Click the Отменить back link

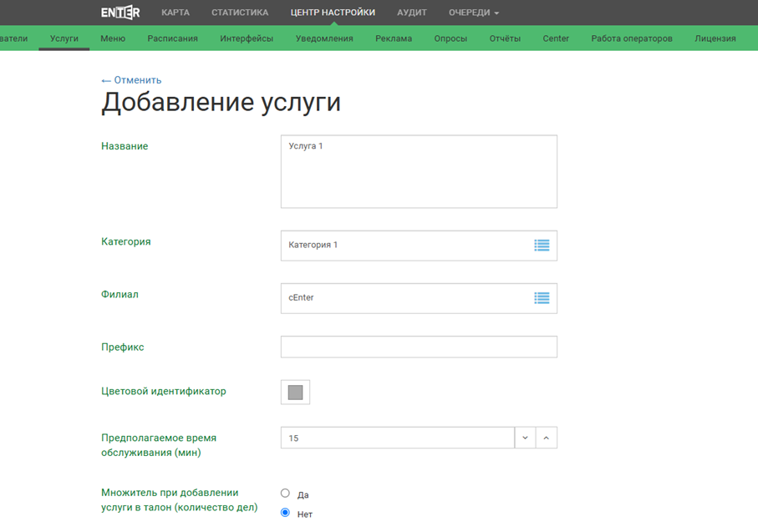point(131,80)
